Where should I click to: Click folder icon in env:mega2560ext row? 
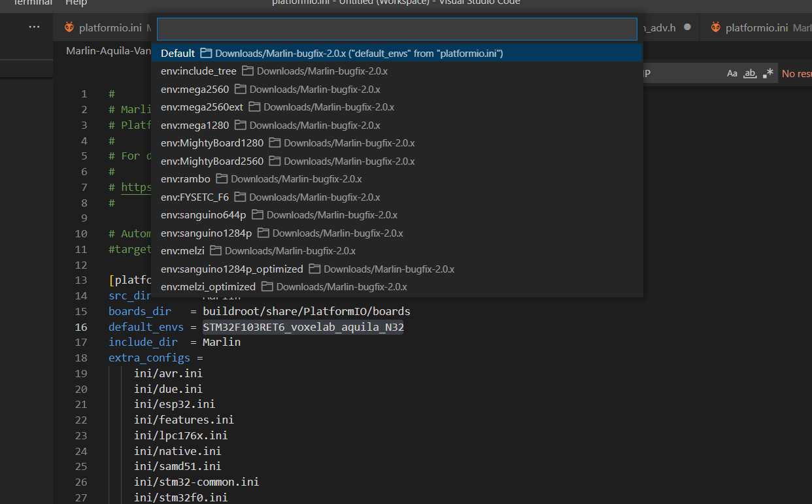254,107
